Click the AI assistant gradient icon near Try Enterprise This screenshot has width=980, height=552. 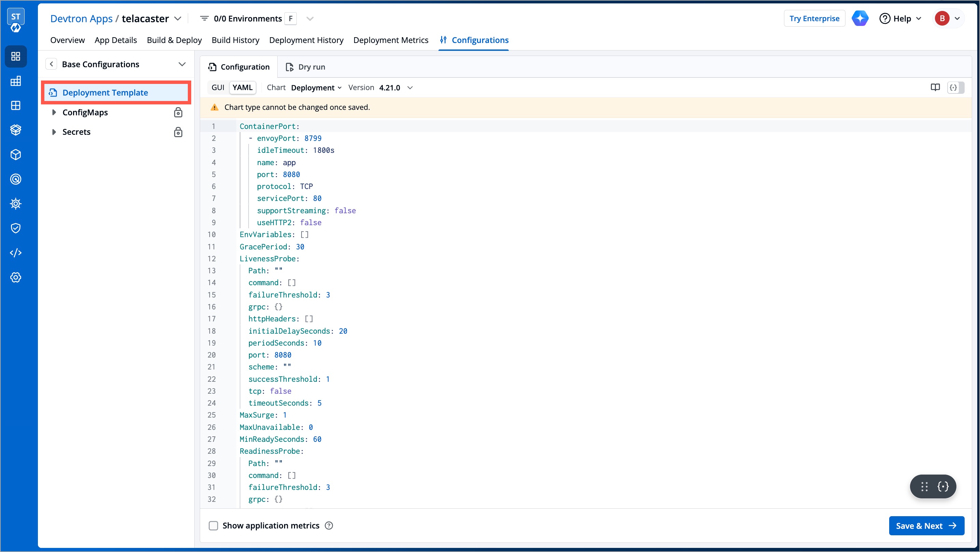(x=860, y=18)
